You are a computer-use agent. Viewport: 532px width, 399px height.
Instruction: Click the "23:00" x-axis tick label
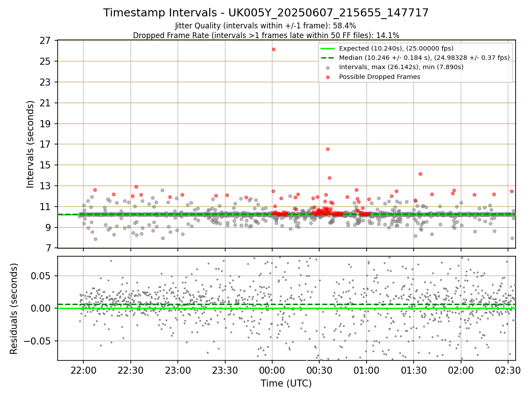[x=178, y=370]
